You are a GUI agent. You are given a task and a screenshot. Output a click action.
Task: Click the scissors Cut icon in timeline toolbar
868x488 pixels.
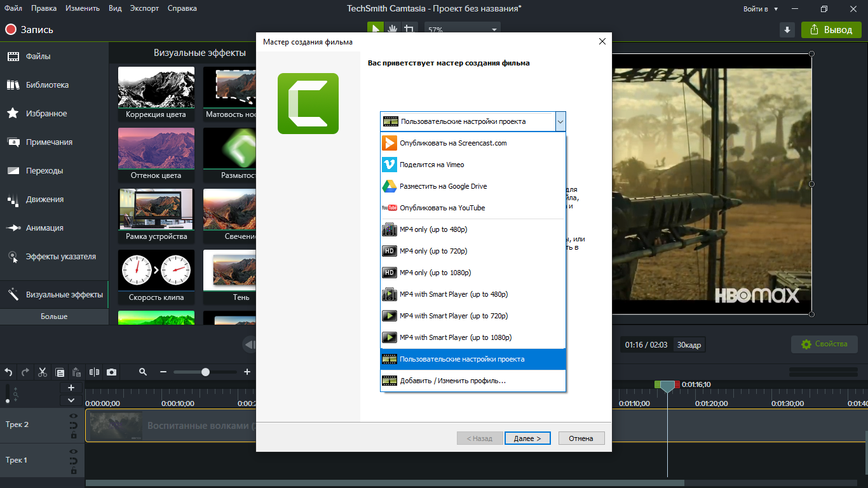pyautogui.click(x=43, y=372)
